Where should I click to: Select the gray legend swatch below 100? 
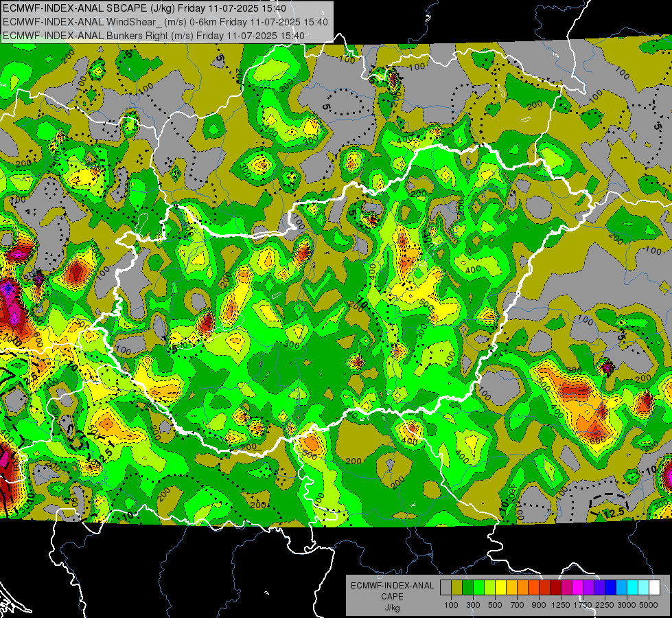pyautogui.click(x=445, y=588)
